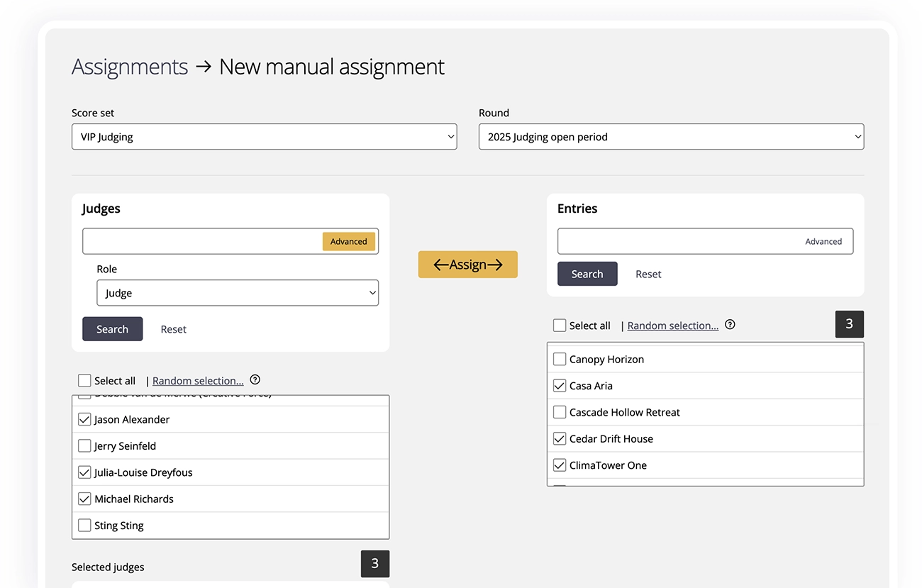Image resolution: width=922 pixels, height=588 pixels.
Task: Click the Selected judges label
Action: coord(108,567)
